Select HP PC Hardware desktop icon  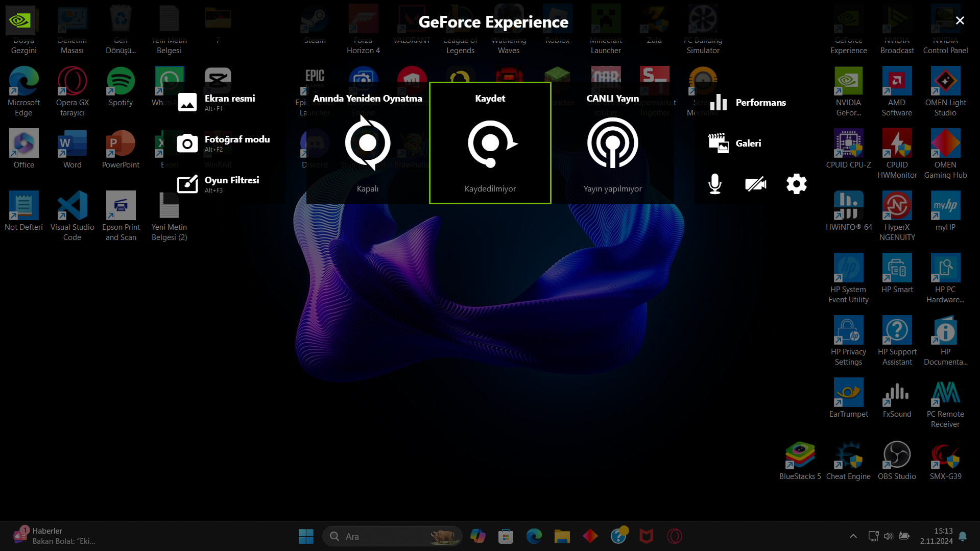click(946, 278)
